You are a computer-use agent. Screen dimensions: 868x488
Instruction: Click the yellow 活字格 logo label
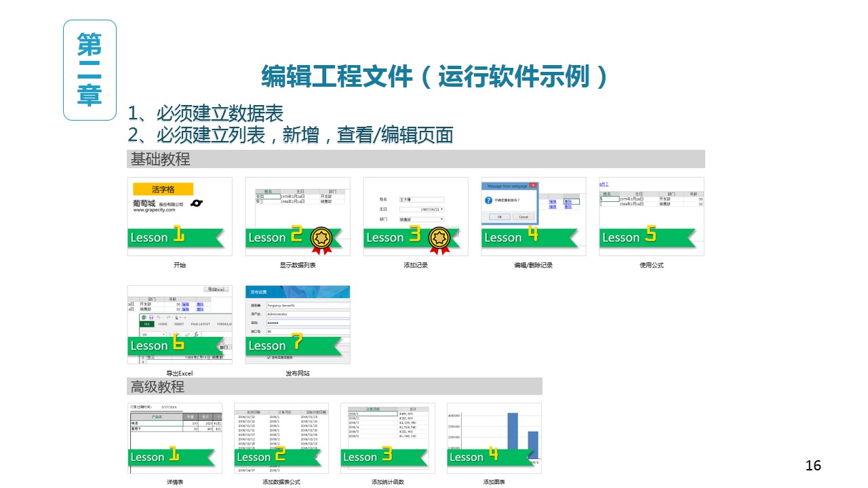pyautogui.click(x=163, y=189)
